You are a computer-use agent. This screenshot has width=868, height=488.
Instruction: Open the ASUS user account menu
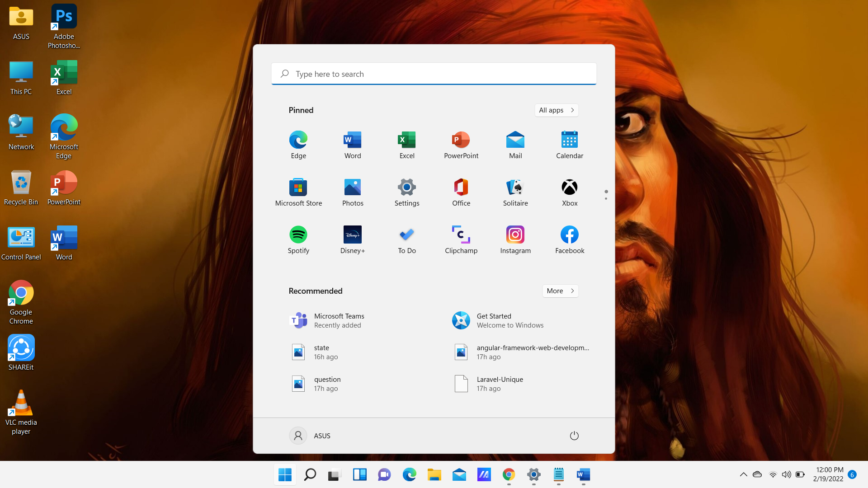[310, 436]
